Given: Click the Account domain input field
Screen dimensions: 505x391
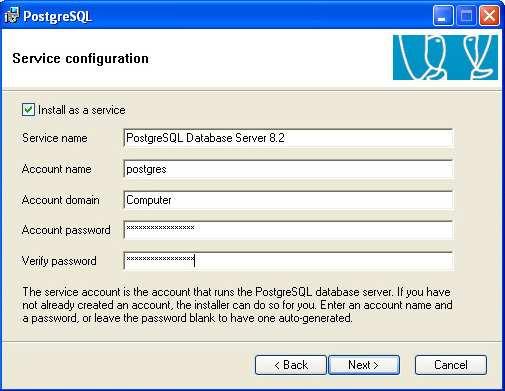Looking at the screenshot, I should (288, 200).
